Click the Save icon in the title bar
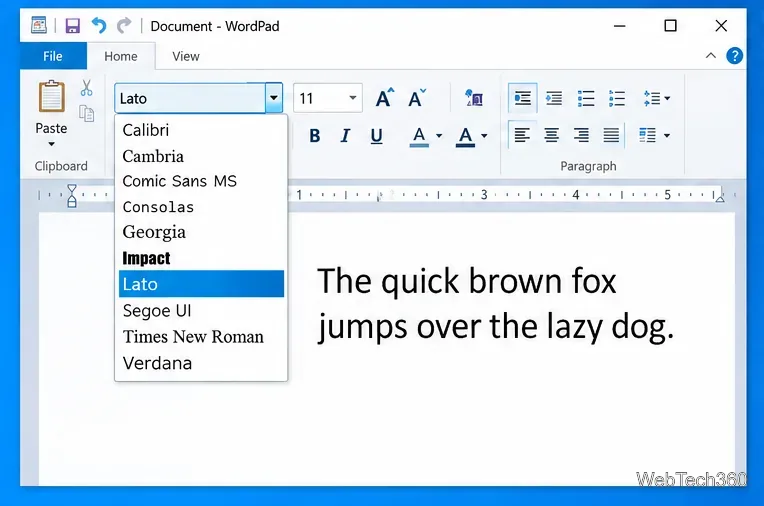This screenshot has width=764, height=506. 73,25
